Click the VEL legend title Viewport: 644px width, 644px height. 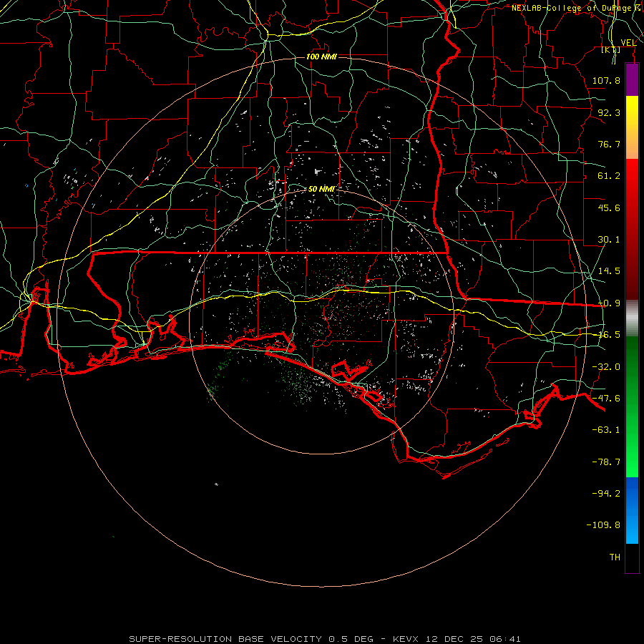point(628,43)
